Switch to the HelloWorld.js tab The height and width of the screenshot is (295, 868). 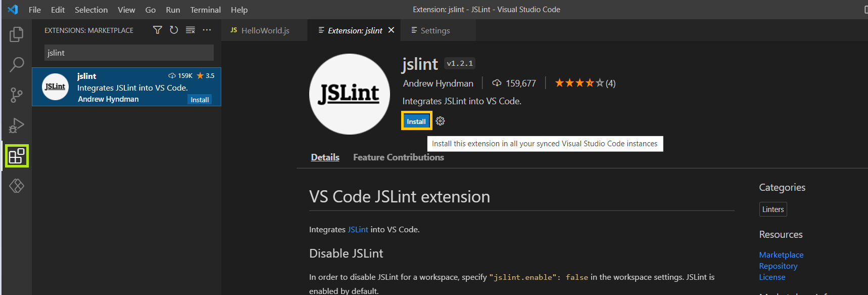coord(260,30)
